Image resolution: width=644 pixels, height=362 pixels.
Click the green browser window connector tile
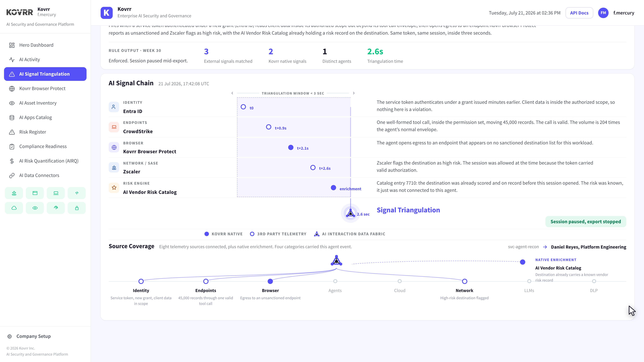[35, 193]
